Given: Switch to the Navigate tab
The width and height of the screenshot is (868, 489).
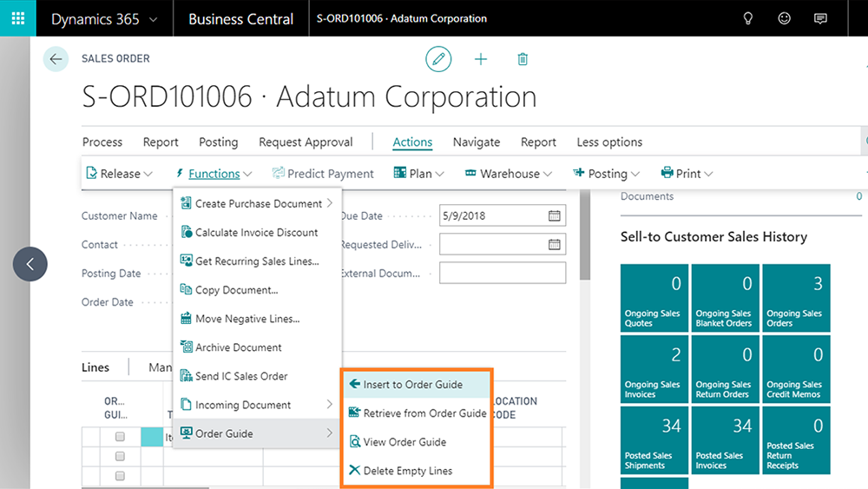Looking at the screenshot, I should [476, 142].
